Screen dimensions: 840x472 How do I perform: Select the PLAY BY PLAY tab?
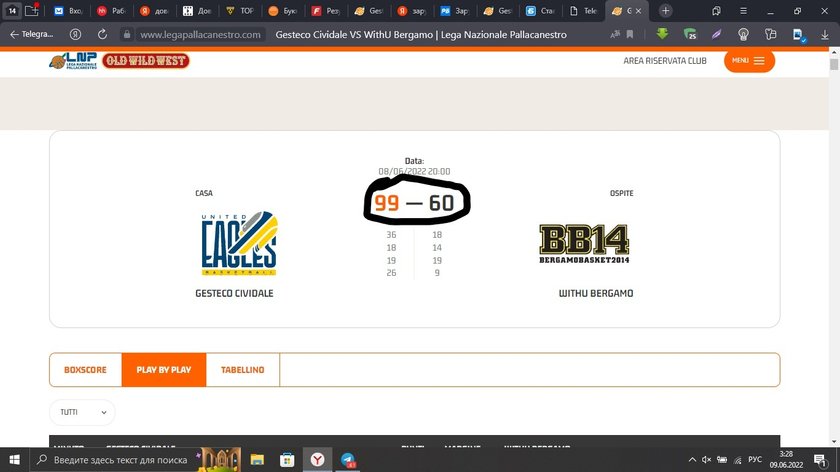[164, 370]
